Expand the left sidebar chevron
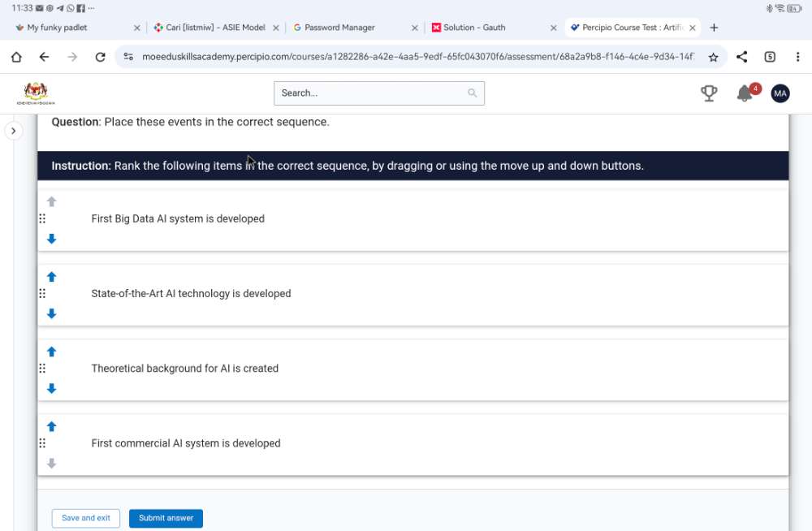The width and height of the screenshot is (812, 531). tap(14, 131)
